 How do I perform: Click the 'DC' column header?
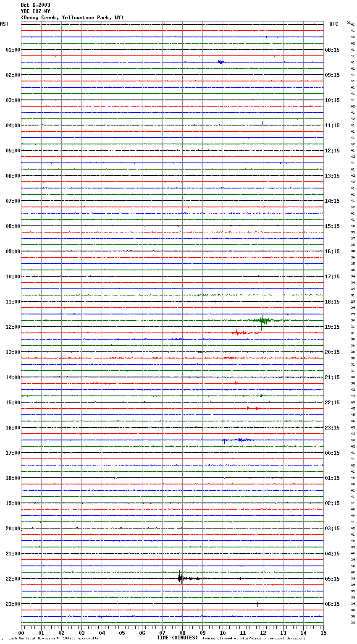point(349,23)
